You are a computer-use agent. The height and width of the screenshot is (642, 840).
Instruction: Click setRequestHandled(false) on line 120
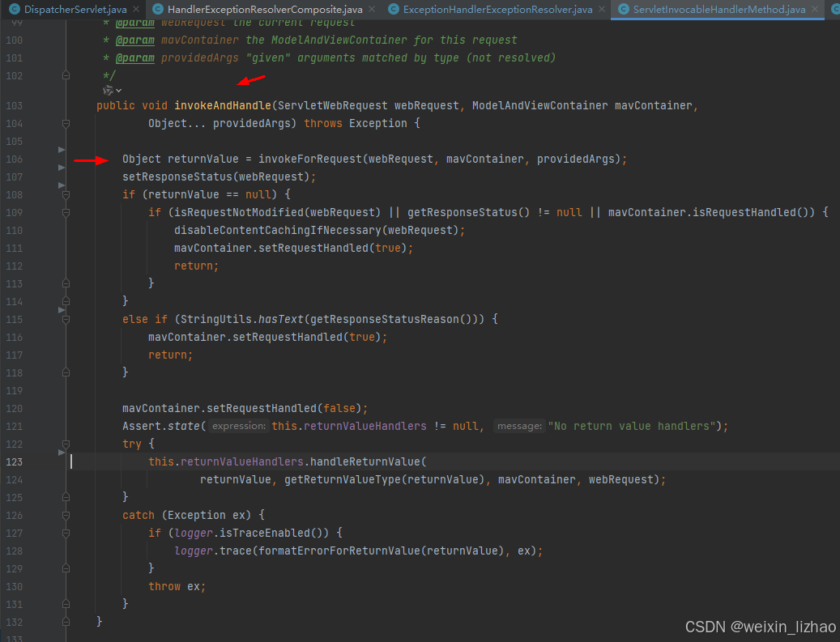click(x=284, y=408)
